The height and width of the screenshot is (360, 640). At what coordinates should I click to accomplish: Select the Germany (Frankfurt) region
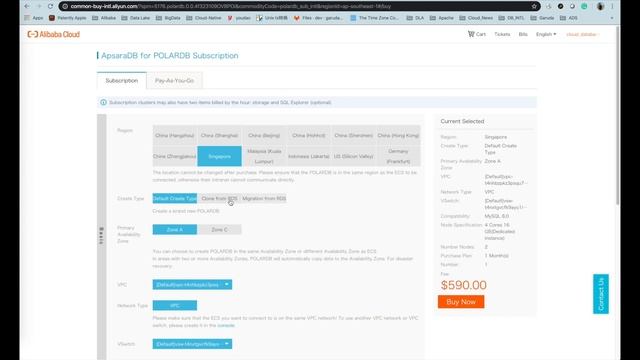398,156
